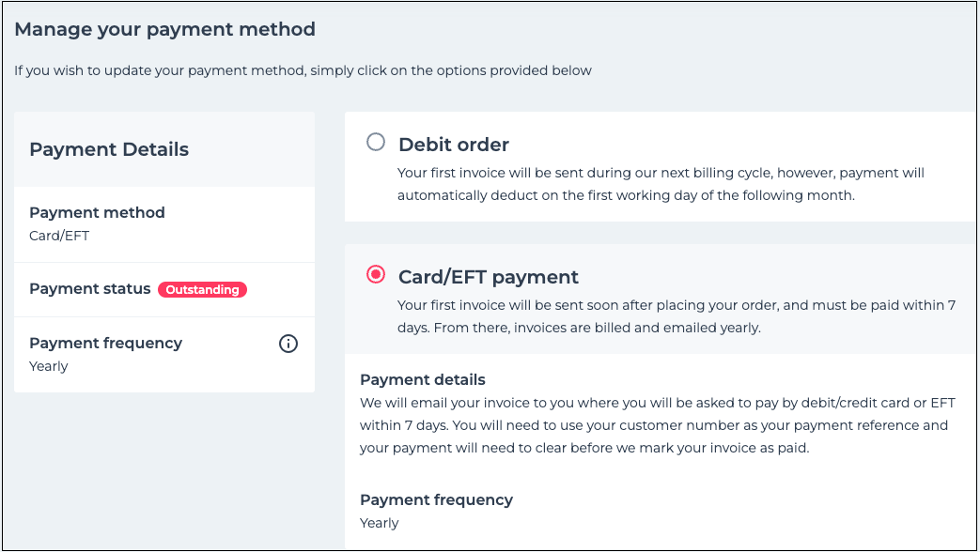Click Yearly under right-side Payment frequency
The height and width of the screenshot is (552, 980).
point(380,523)
